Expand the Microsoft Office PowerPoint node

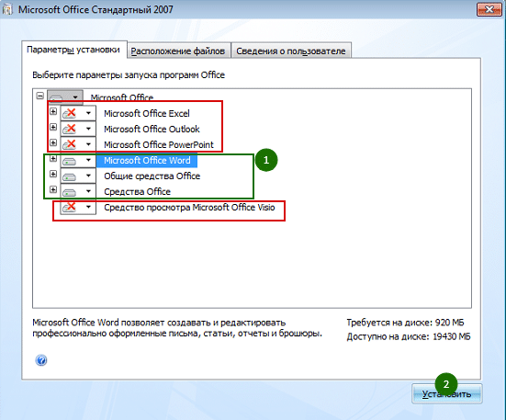53,142
